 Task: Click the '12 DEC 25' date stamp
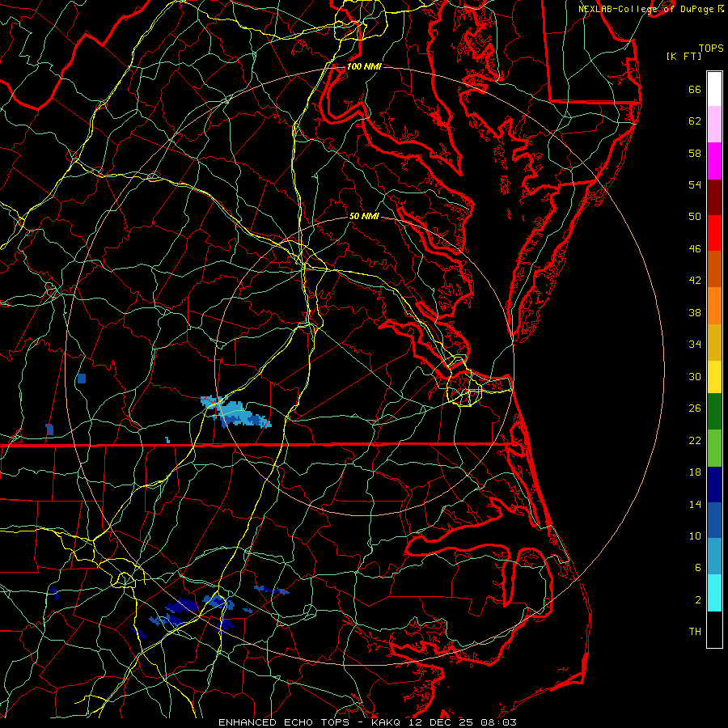(x=442, y=722)
